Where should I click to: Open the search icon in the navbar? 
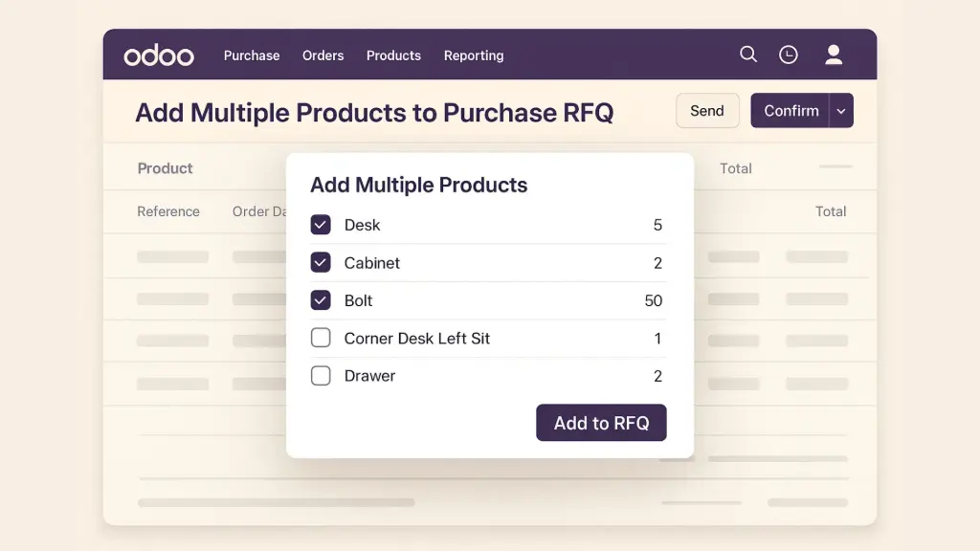[748, 55]
